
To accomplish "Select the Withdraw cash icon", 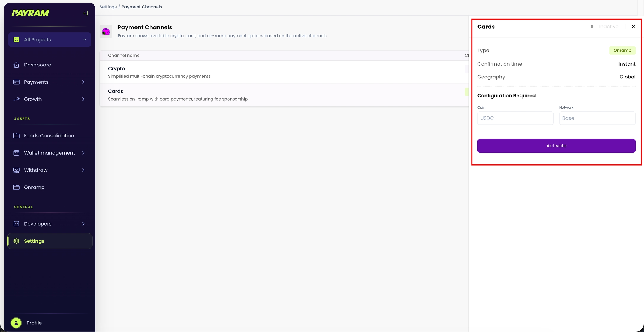I will [16, 170].
